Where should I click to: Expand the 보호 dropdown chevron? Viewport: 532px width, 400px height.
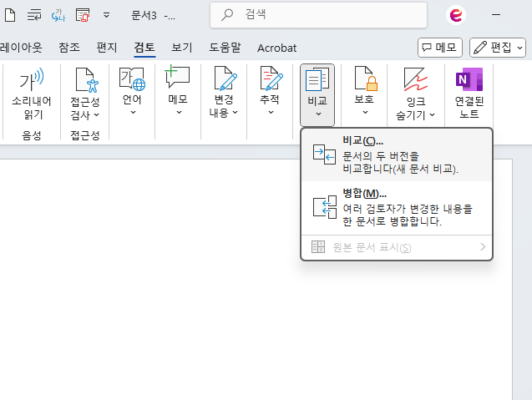pyautogui.click(x=365, y=112)
